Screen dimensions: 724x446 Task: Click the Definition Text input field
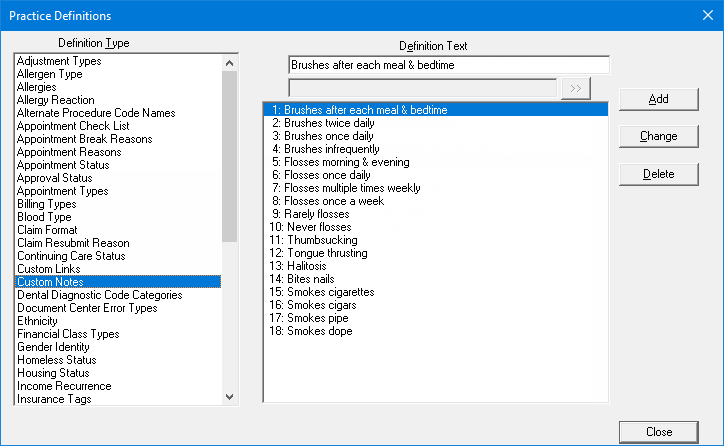pyautogui.click(x=448, y=65)
